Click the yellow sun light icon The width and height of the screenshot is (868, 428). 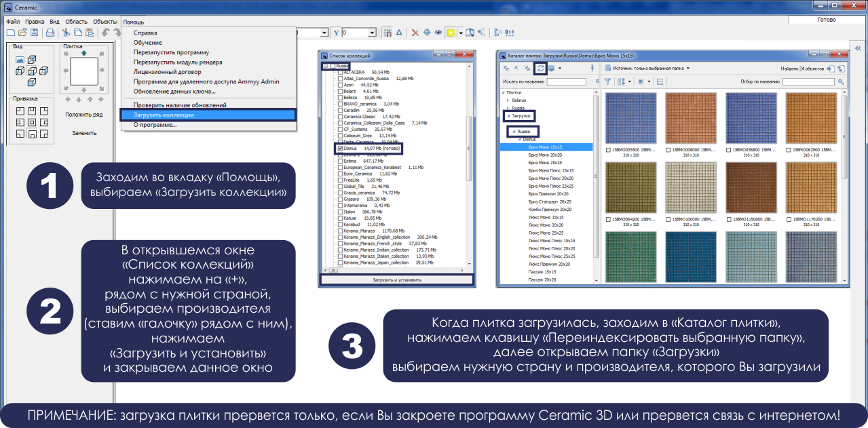[x=451, y=32]
